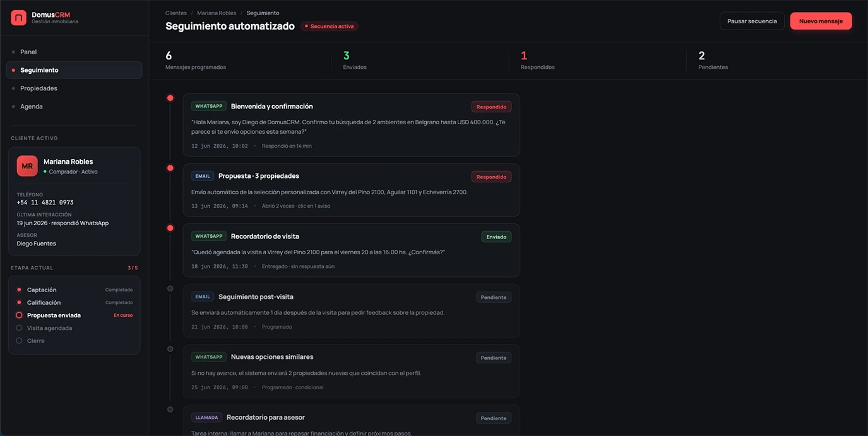Click the Mensajes programados stat
868x436 pixels.
196,61
